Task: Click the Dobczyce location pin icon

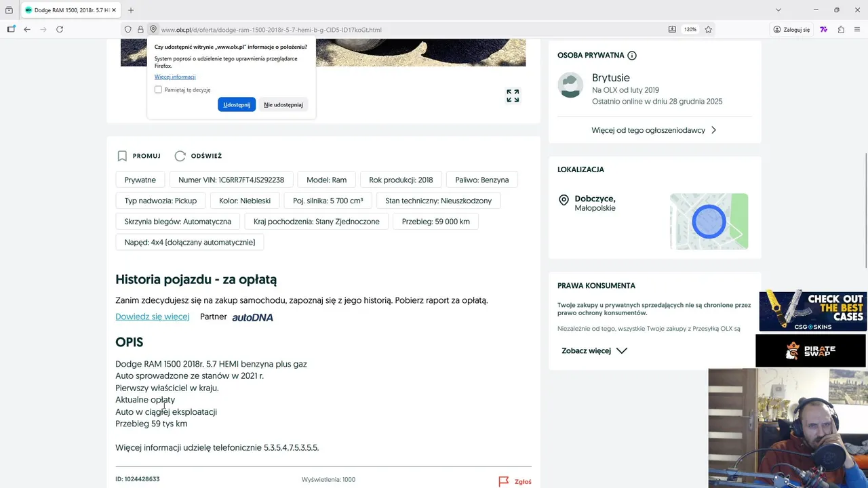Action: pos(564,201)
